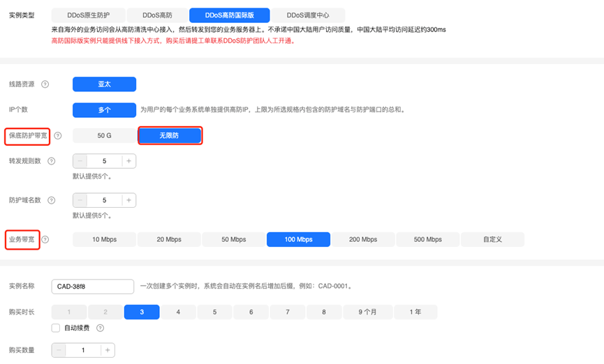Image resolution: width=604 pixels, height=364 pixels.
Task: Click help icon next to 转发规则数
Action: point(52,161)
